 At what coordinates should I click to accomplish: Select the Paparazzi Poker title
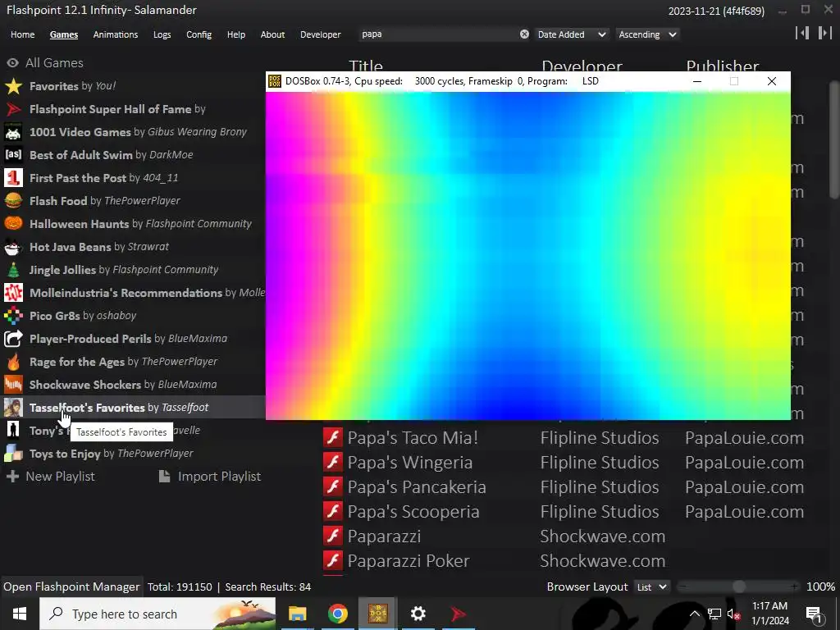pyautogui.click(x=409, y=561)
